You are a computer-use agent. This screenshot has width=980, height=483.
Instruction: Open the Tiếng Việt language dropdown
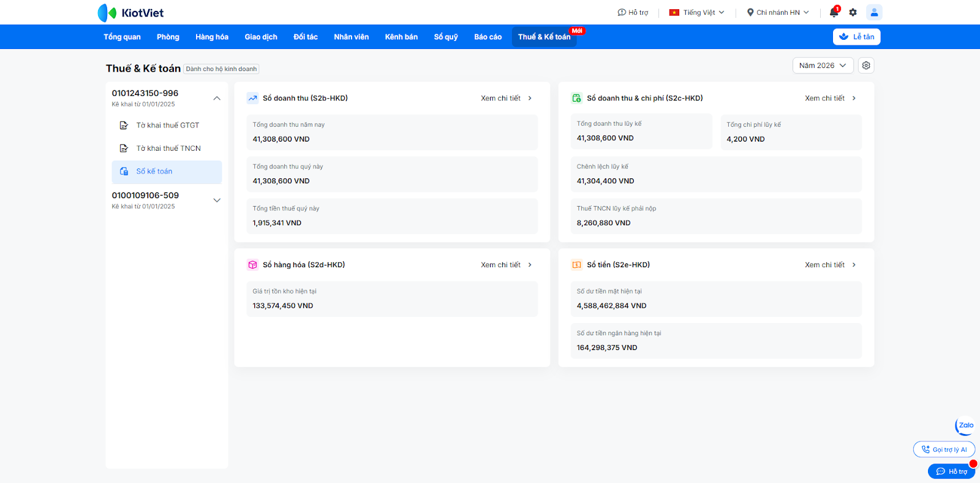click(x=698, y=12)
